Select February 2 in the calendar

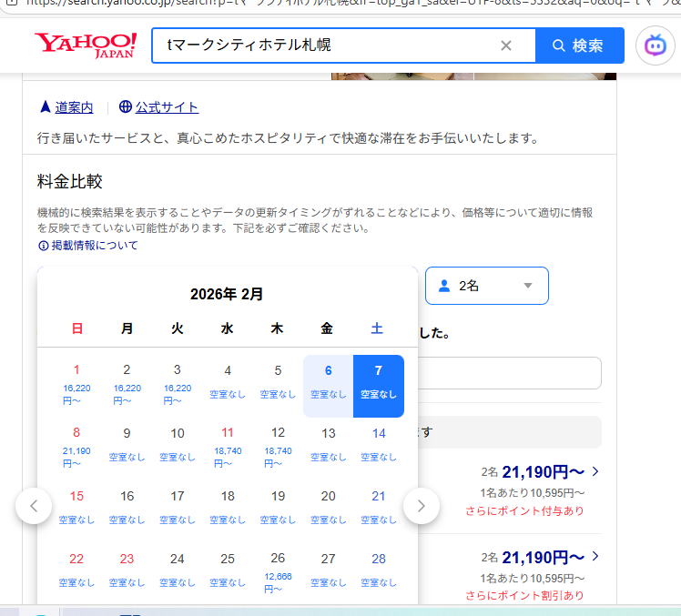[x=127, y=386]
